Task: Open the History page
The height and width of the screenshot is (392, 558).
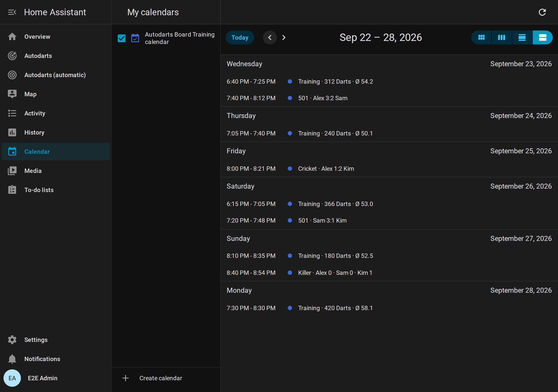Action: coord(56,133)
